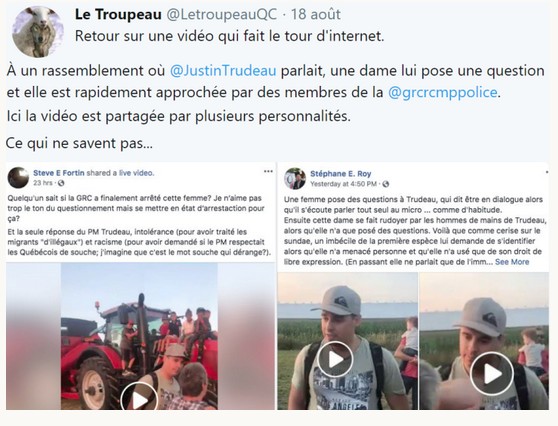The width and height of the screenshot is (558, 426).
Task: Play the middle video of man in cap
Action: (x=335, y=360)
